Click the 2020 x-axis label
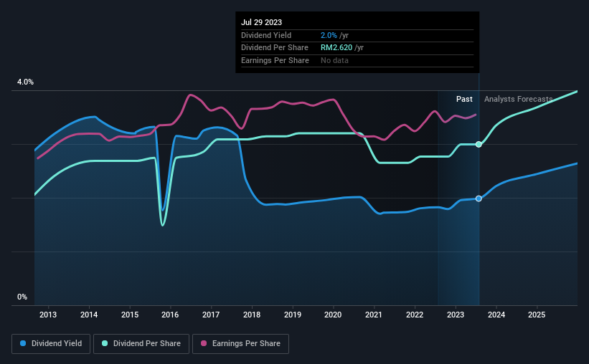This screenshot has width=589, height=364. tap(333, 315)
